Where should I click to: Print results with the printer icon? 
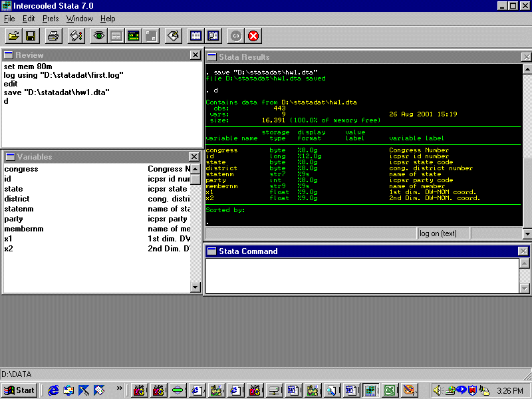pos(53,35)
